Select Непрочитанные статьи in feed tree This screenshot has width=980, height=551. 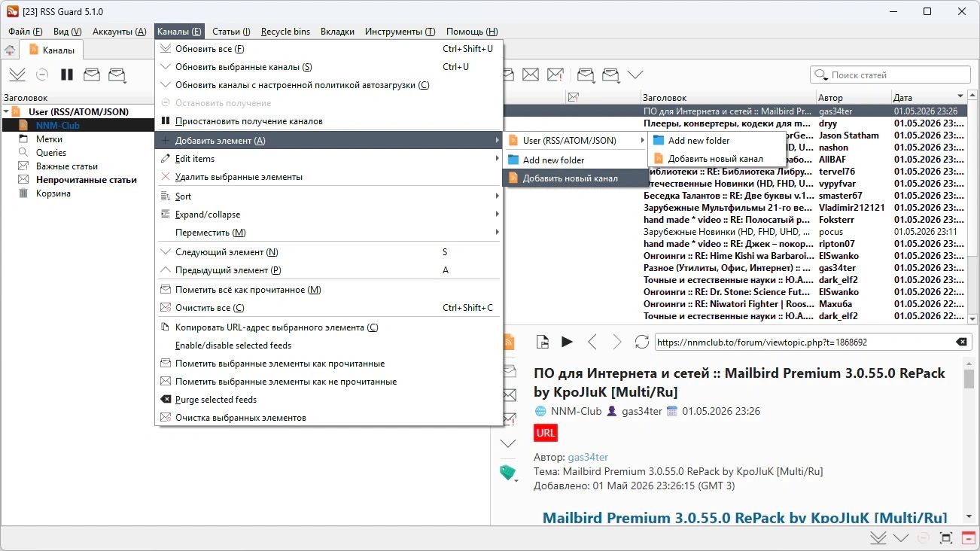point(87,180)
